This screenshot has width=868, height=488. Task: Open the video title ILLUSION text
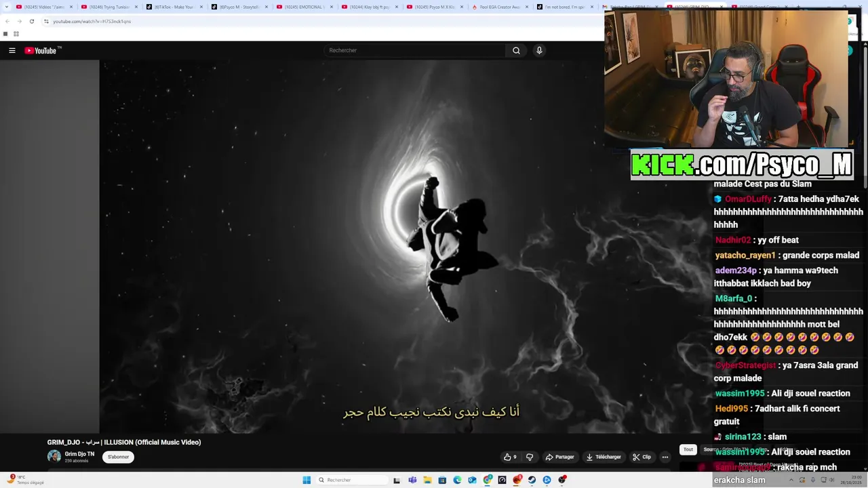[124, 443]
